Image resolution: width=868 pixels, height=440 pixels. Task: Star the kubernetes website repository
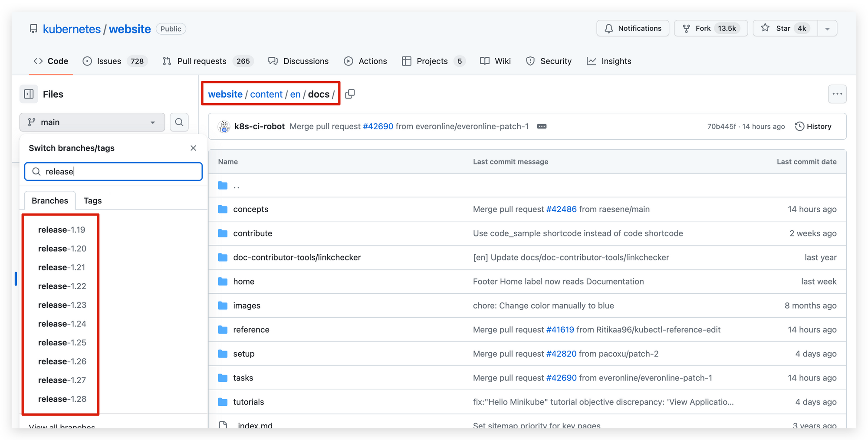(x=785, y=28)
